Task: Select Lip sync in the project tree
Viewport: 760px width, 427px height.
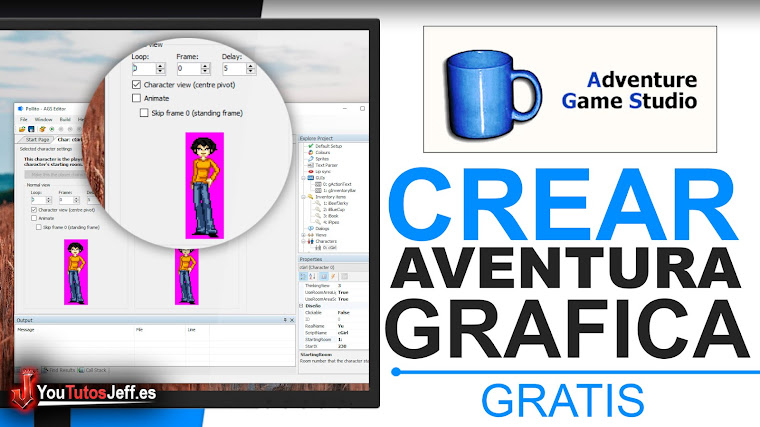Action: [323, 172]
